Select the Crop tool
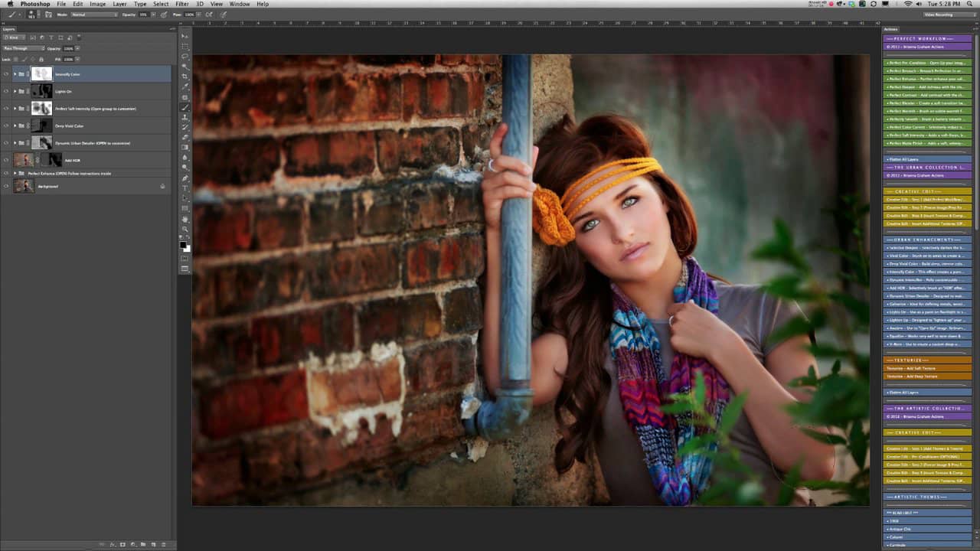980x551 pixels. pyautogui.click(x=185, y=77)
